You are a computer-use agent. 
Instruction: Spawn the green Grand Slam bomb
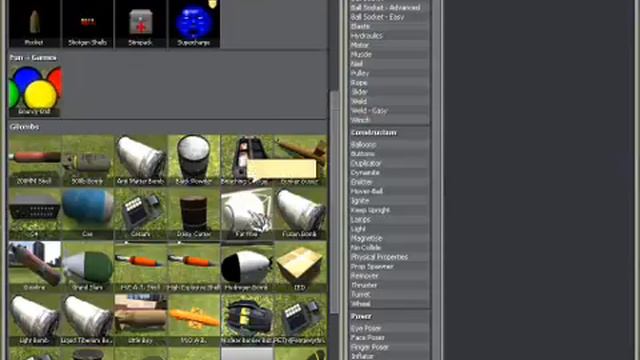pyautogui.click(x=88, y=267)
